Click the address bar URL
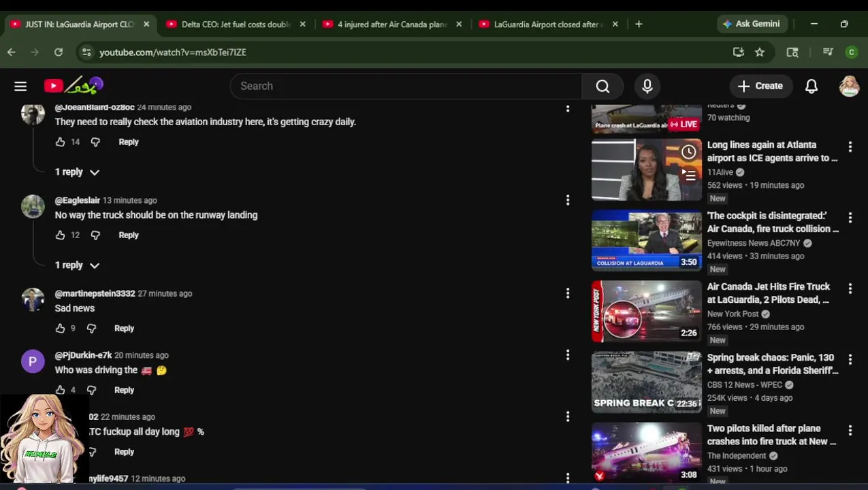Screen dimensions: 868x490 tap(173, 52)
